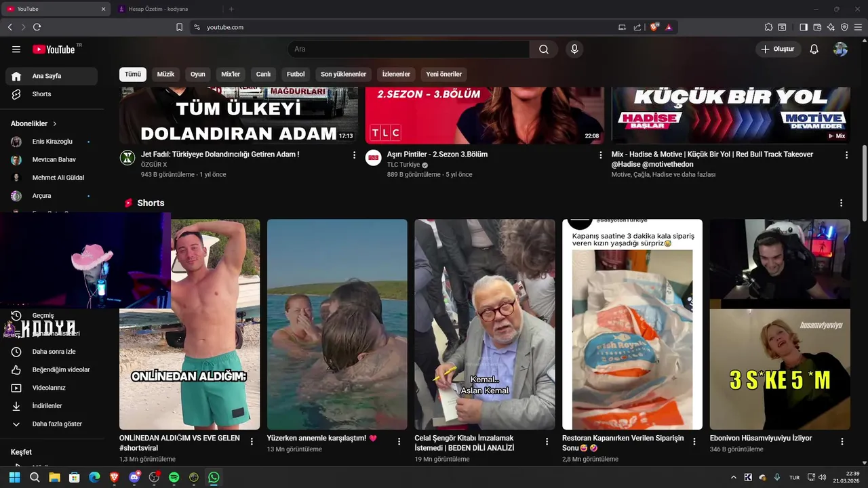
Task: Open Ana Sayfa in the sidebar
Action: (52, 76)
